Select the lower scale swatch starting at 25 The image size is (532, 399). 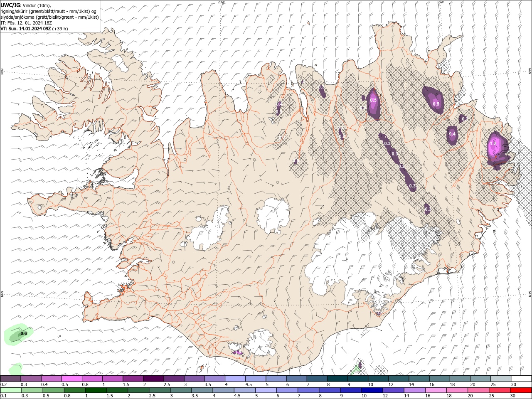[x=500, y=390]
